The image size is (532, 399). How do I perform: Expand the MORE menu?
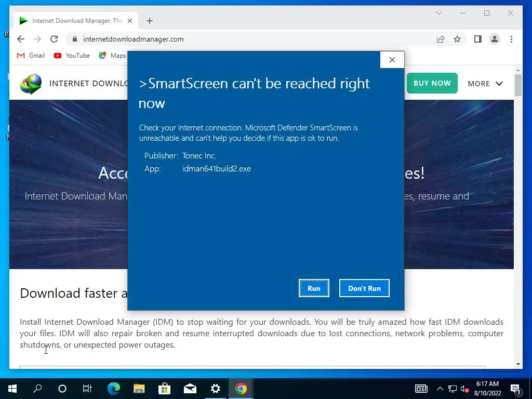click(485, 84)
